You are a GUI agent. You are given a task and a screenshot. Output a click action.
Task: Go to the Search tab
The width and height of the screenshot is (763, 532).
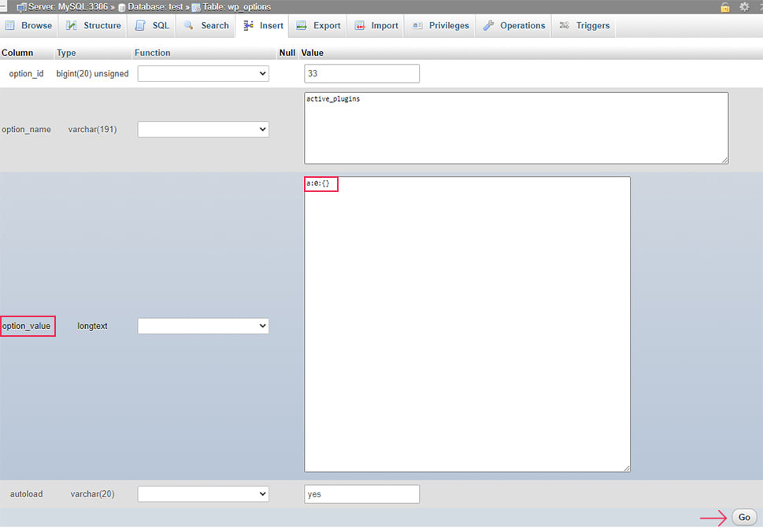(206, 25)
